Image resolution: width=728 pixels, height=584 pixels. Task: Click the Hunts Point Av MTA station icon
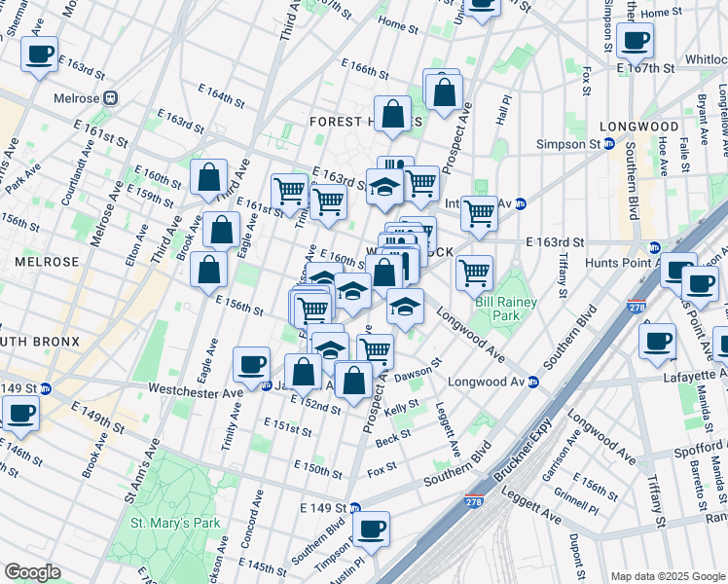coord(655,247)
